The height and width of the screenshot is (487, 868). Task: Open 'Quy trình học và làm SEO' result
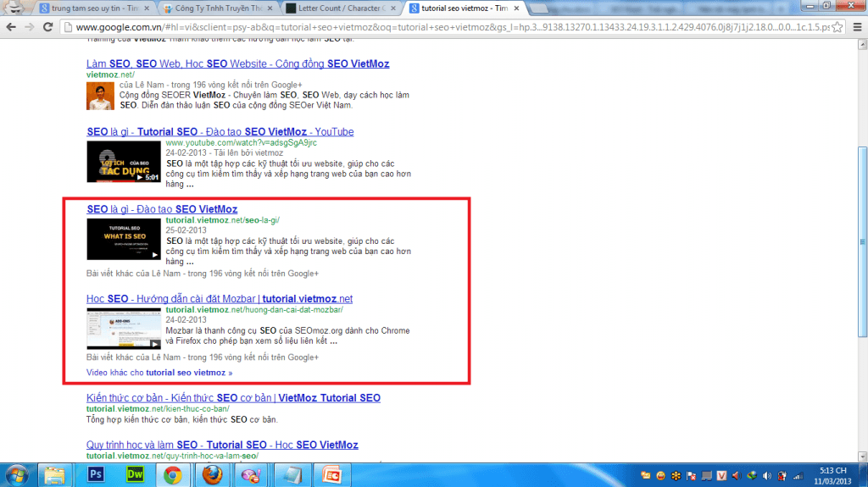222,445
